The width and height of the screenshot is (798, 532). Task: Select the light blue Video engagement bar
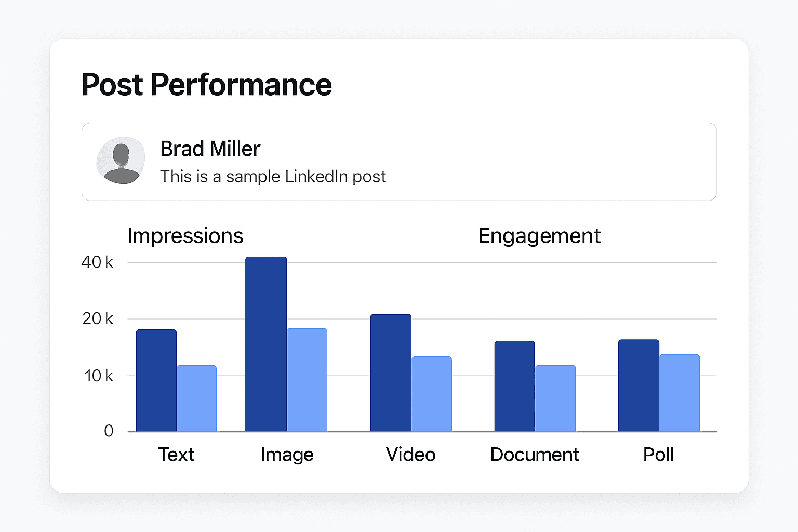[432, 394]
